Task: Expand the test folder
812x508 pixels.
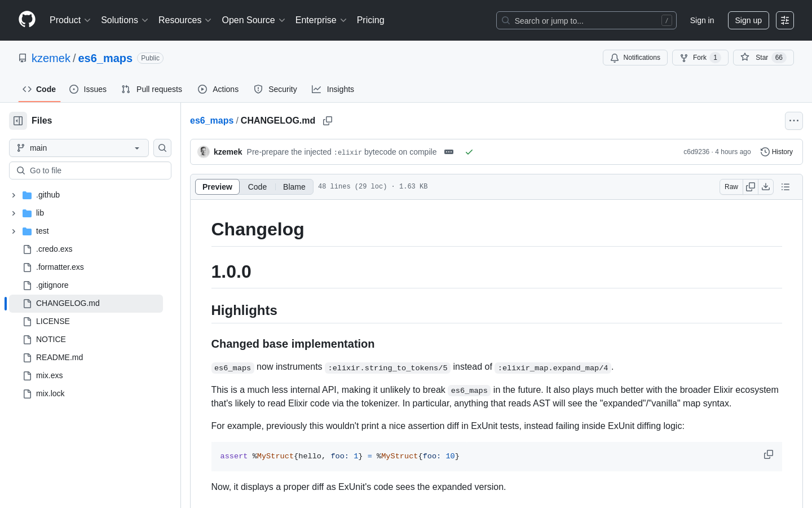Action: click(x=14, y=231)
